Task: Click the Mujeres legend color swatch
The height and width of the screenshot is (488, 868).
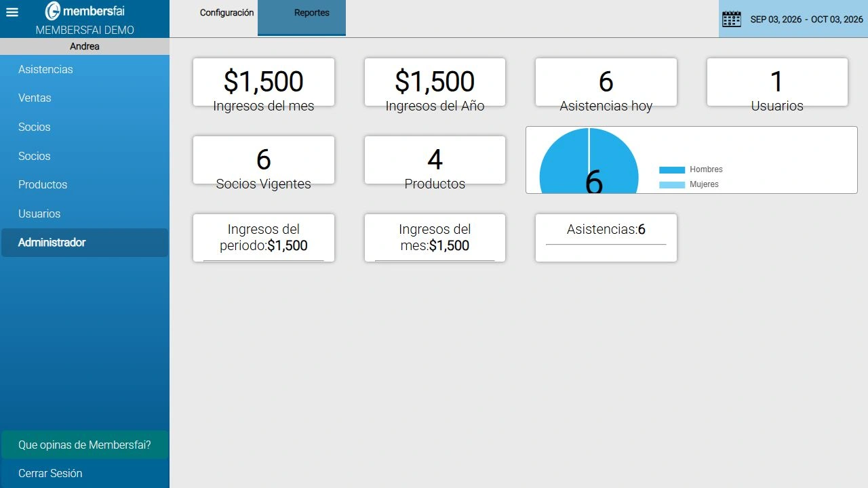Action: (672, 185)
